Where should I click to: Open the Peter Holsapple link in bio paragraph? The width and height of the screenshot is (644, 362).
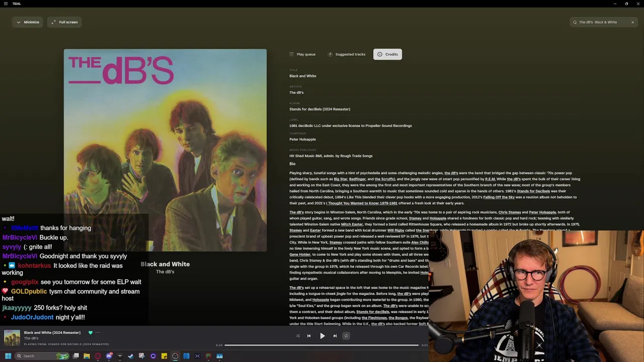(542, 212)
